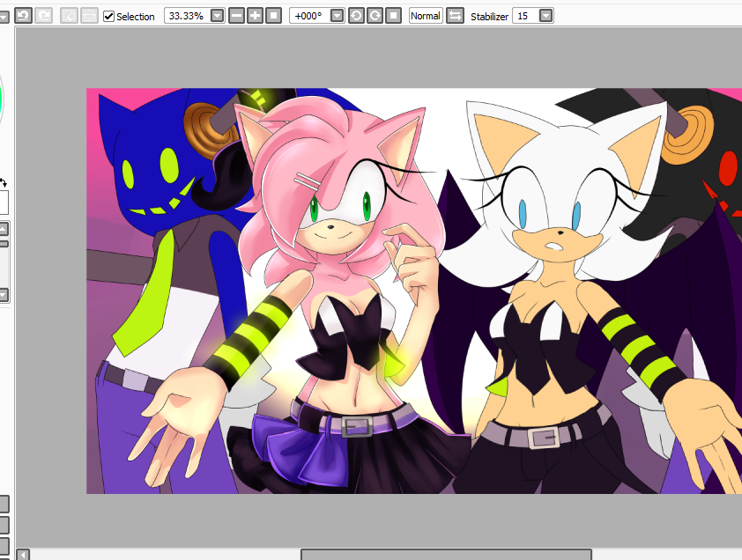Click the horizontal scrollbar left arrow
742x560 pixels.
coord(23,555)
